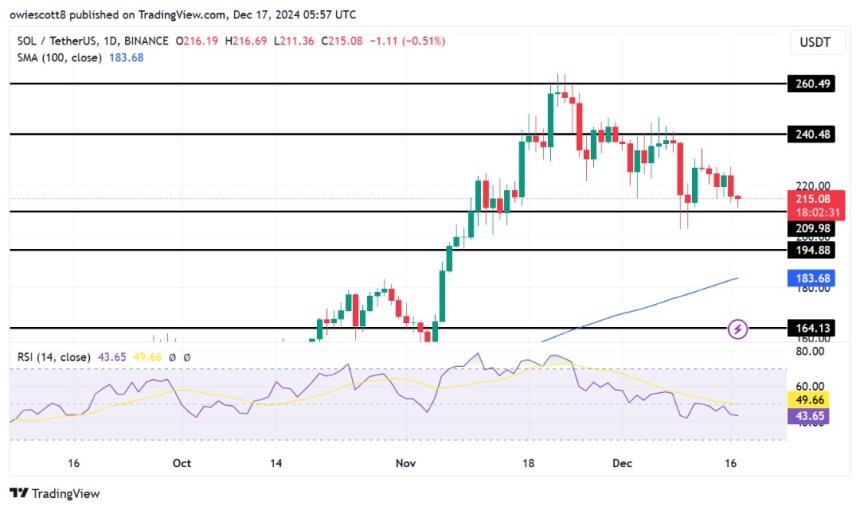Select the 260.49 horizontal line label
860x510 pixels.
[x=811, y=84]
